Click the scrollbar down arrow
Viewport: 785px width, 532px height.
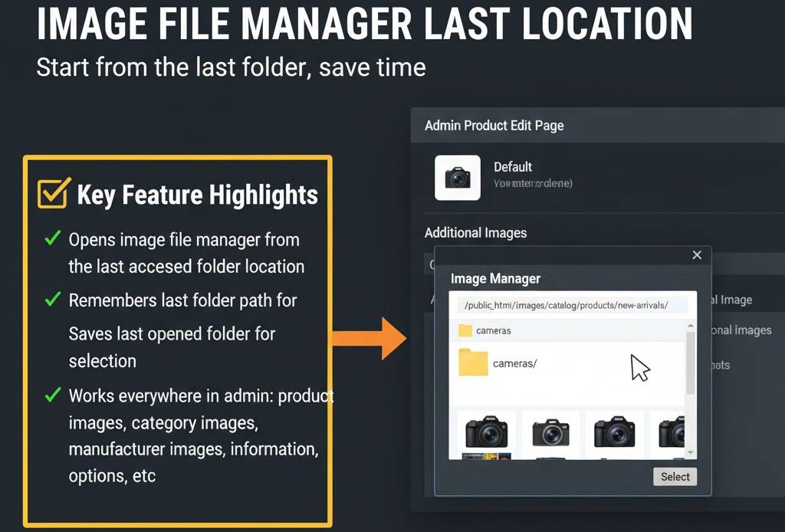(691, 453)
